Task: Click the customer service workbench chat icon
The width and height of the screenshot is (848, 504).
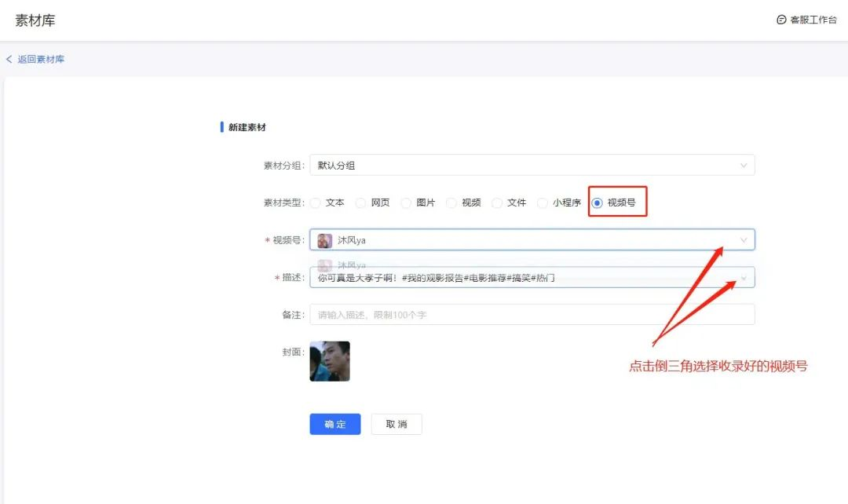Action: [781, 20]
